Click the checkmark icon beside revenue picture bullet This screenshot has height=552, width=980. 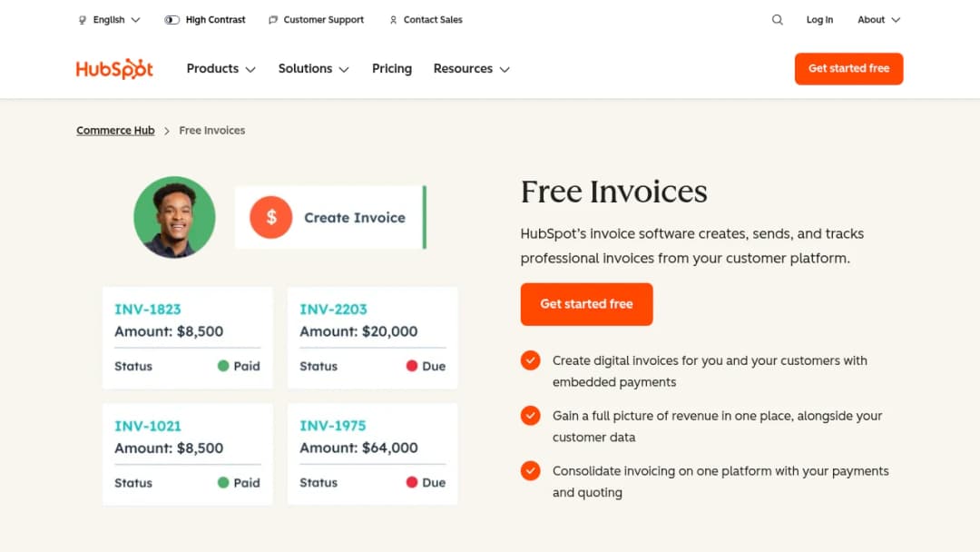pos(530,416)
